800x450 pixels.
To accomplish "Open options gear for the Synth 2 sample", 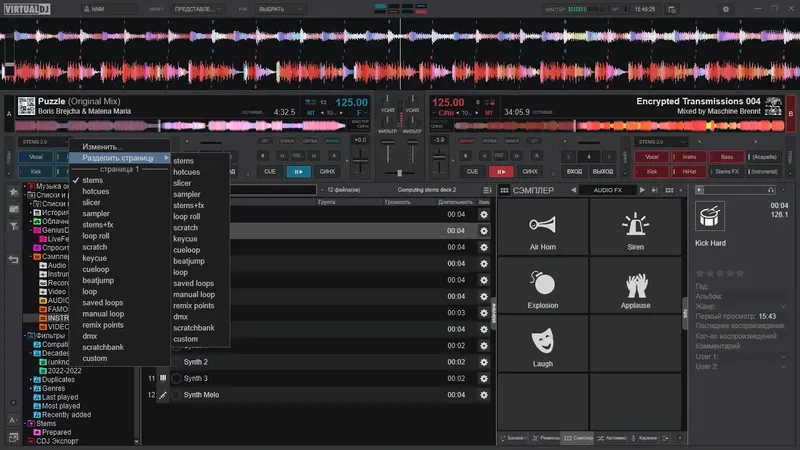I will (x=484, y=362).
